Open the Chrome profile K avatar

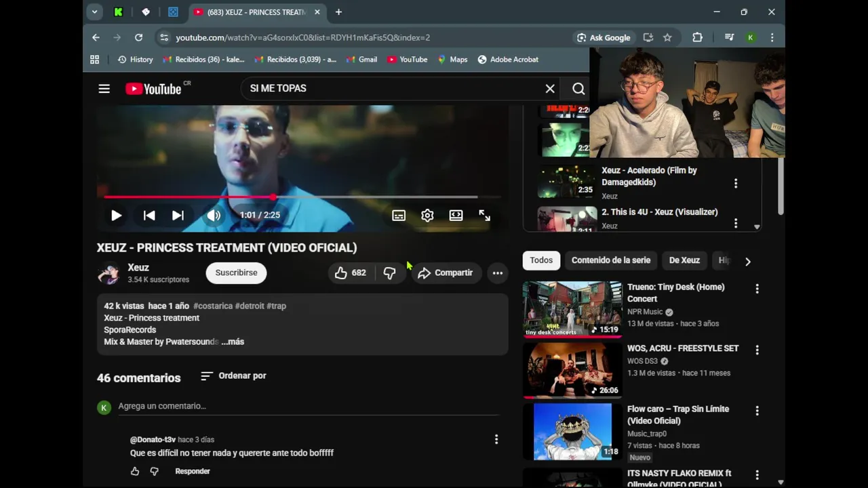[751, 37]
